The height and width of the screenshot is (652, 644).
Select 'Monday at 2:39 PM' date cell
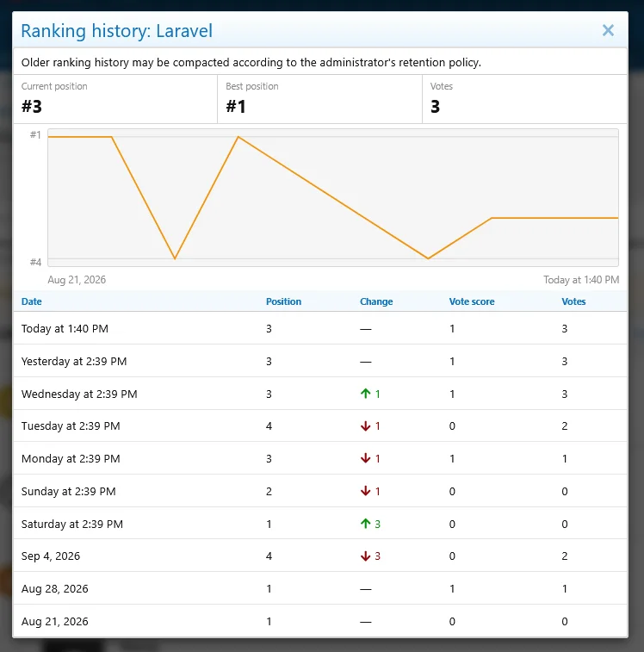tap(71, 459)
